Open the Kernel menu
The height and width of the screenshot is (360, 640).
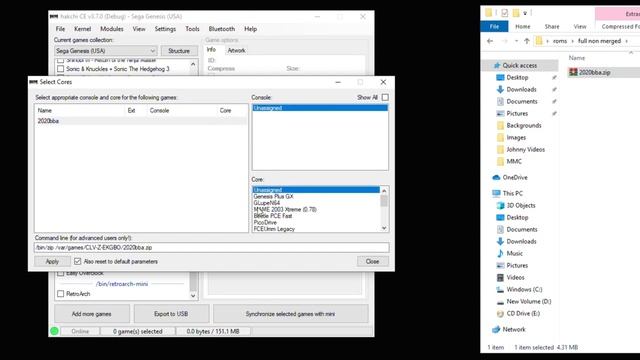[82, 29]
